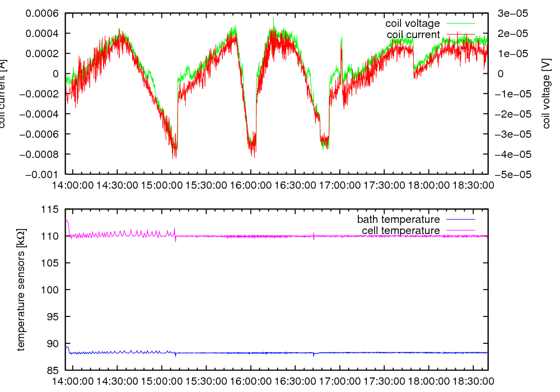The height and width of the screenshot is (392, 560).
Task: Click the 16:00:00 tick label on top plot
Action: pyautogui.click(x=250, y=185)
